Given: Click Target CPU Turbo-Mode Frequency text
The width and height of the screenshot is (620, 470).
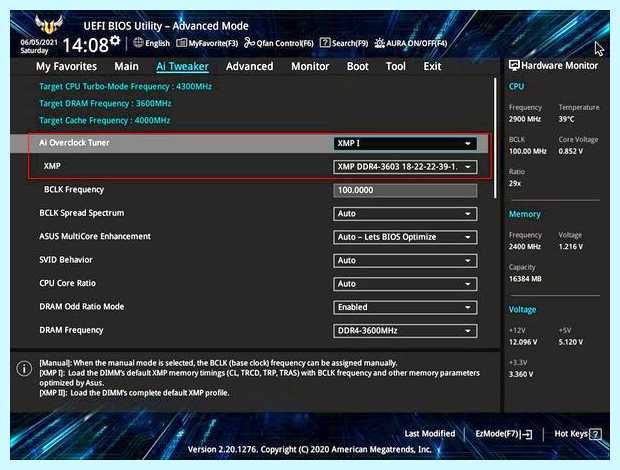Looking at the screenshot, I should [126, 87].
